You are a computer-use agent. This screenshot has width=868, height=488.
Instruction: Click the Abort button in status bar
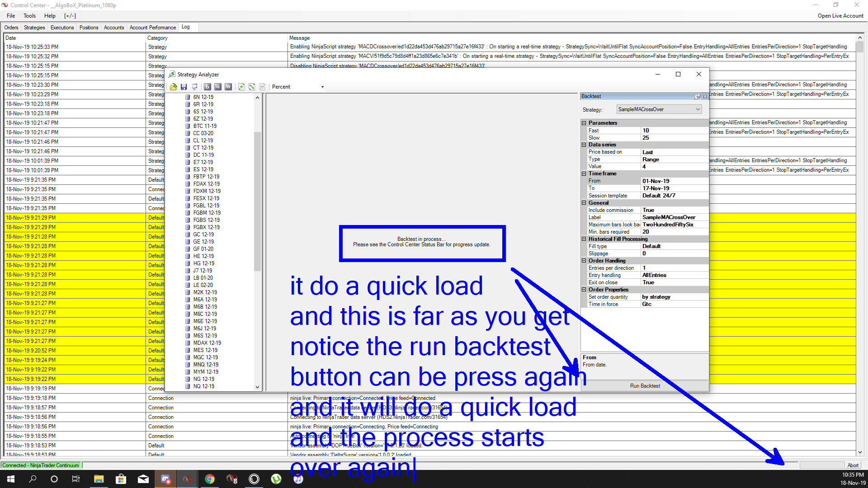coord(853,465)
